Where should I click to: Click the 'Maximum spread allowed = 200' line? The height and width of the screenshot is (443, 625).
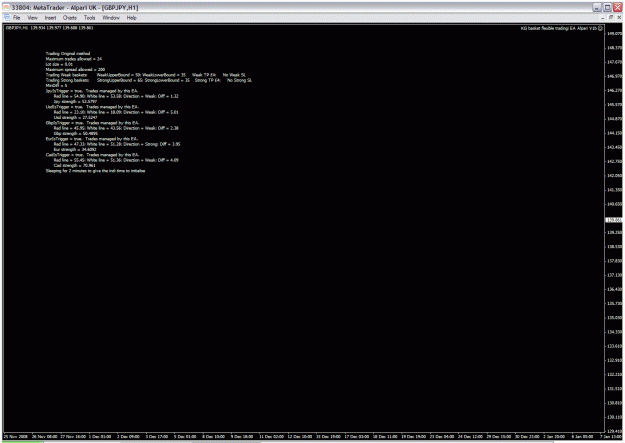click(75, 69)
